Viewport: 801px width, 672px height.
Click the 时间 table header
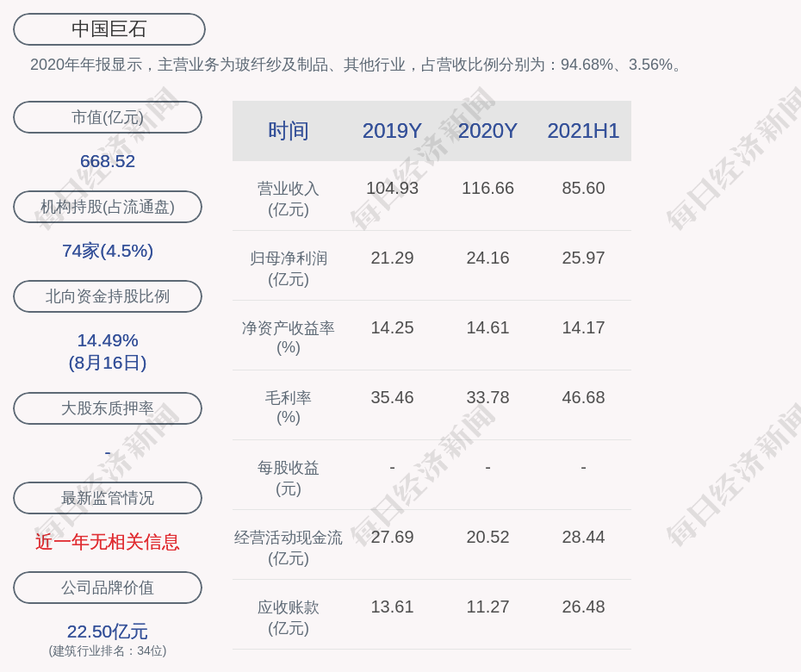[289, 131]
